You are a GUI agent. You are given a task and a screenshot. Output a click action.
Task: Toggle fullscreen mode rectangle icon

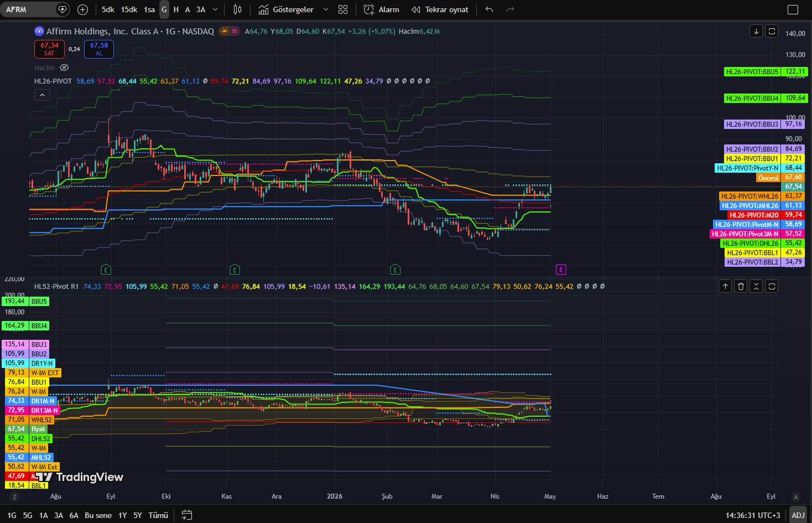point(793,9)
